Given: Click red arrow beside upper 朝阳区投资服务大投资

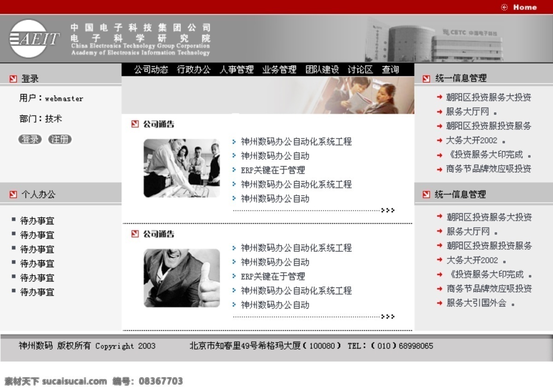Looking at the screenshot, I should tap(440, 97).
